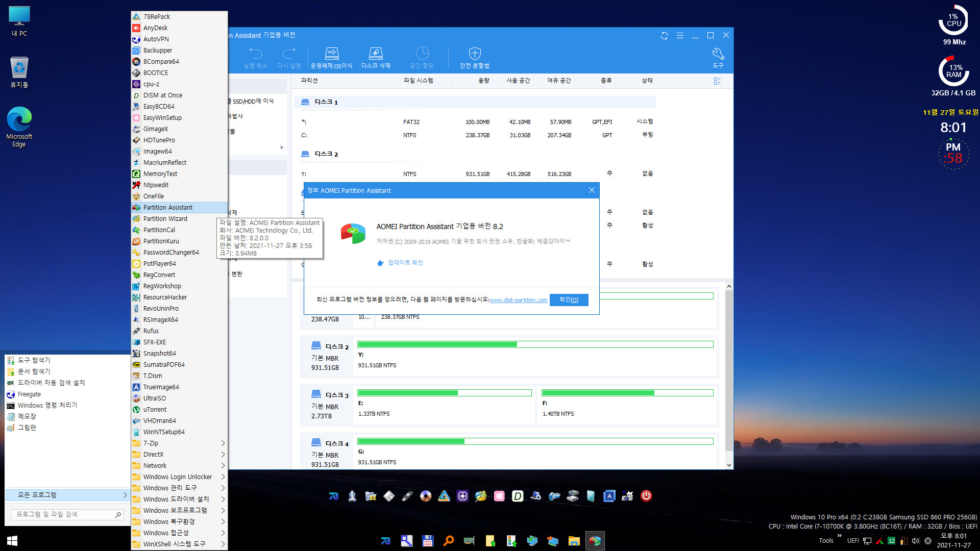Launch UltraISO from program list
This screenshot has width=980, height=551.
pyautogui.click(x=179, y=398)
